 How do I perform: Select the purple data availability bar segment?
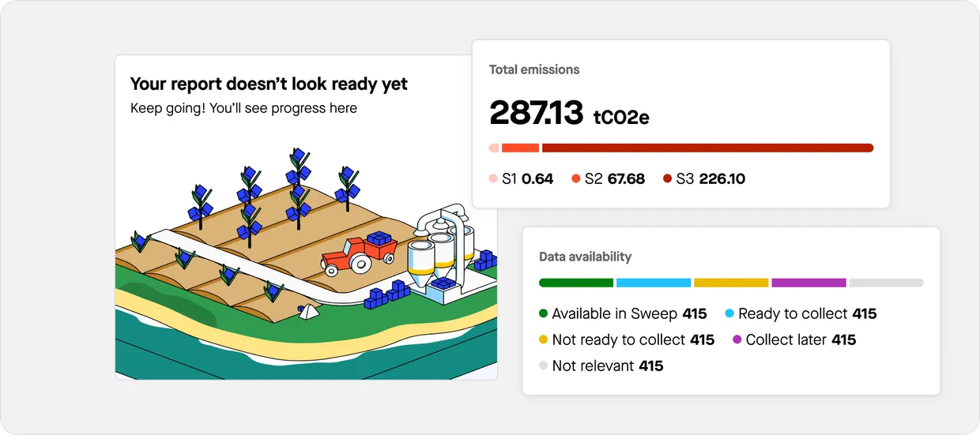(x=808, y=283)
